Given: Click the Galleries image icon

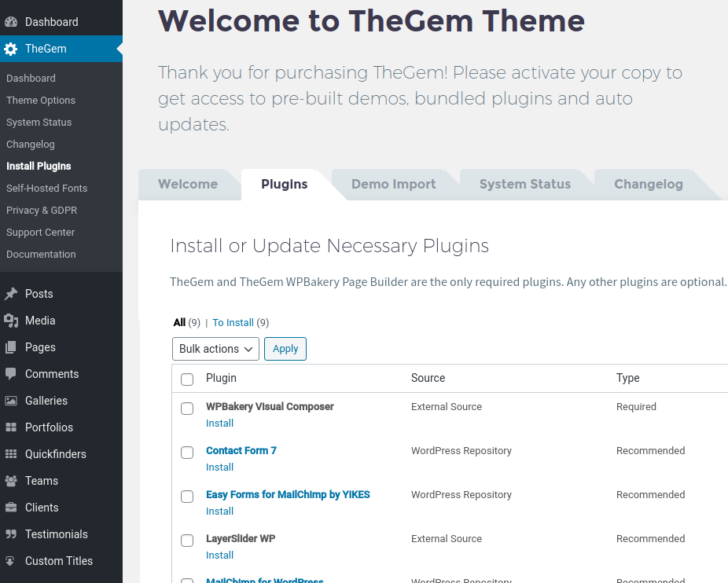Looking at the screenshot, I should click(x=11, y=401).
